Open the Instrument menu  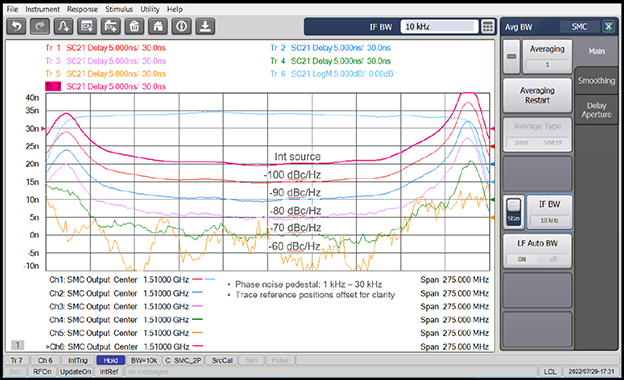click(x=42, y=9)
